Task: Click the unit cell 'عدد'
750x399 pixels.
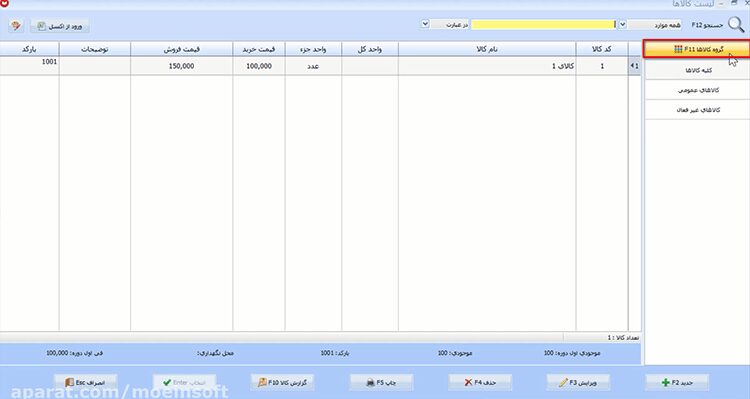Action: (x=313, y=66)
